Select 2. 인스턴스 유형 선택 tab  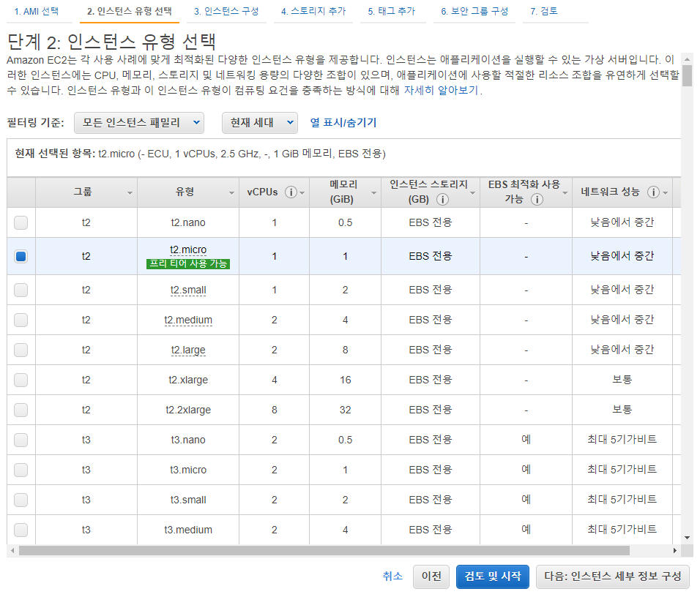[130, 11]
